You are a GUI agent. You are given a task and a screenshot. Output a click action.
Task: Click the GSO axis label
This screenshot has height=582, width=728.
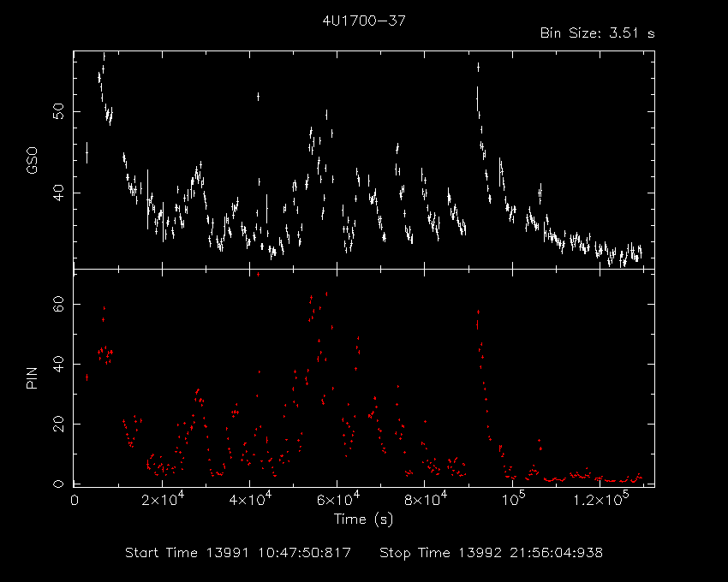tap(32, 161)
